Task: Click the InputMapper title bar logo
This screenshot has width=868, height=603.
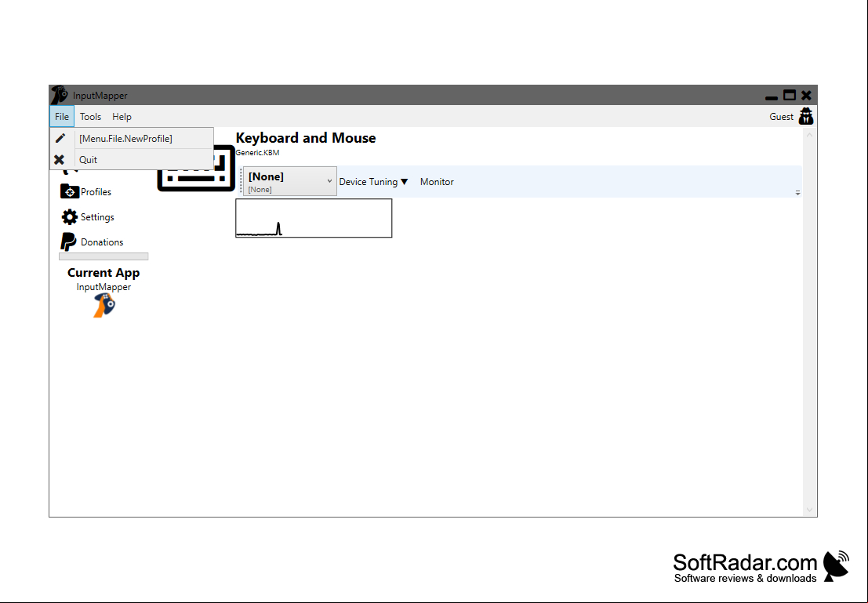Action: tap(60, 95)
